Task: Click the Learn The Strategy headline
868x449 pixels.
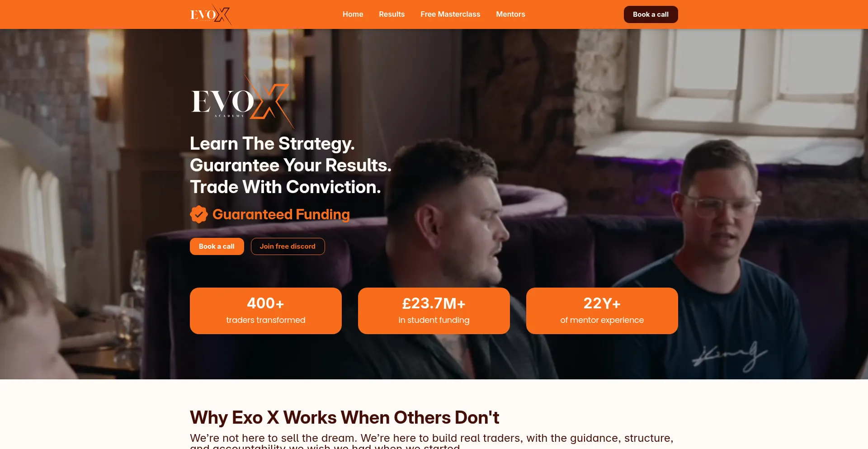Action: tap(272, 144)
